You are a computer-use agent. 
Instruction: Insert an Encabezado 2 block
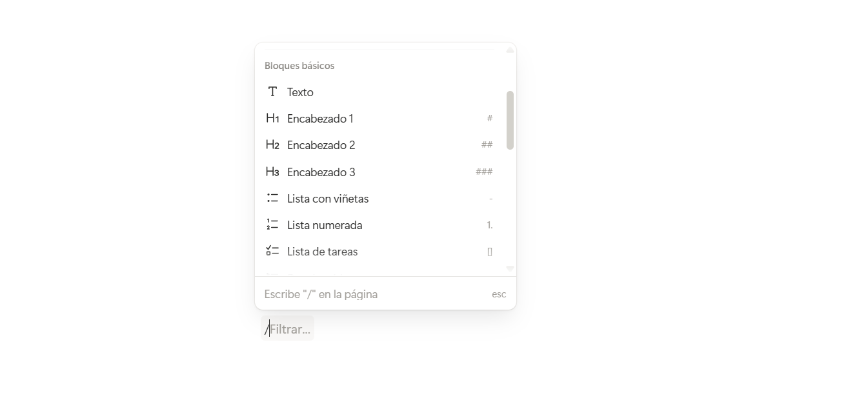point(321,145)
